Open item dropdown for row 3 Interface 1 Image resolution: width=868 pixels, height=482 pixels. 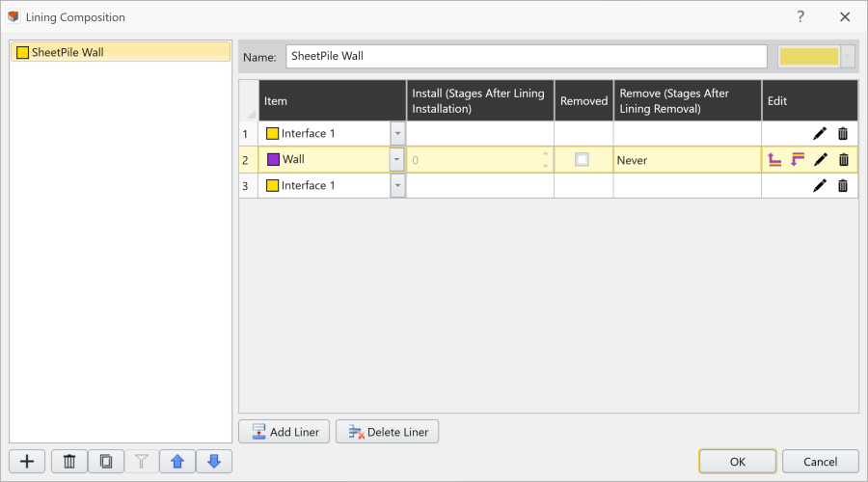(397, 185)
